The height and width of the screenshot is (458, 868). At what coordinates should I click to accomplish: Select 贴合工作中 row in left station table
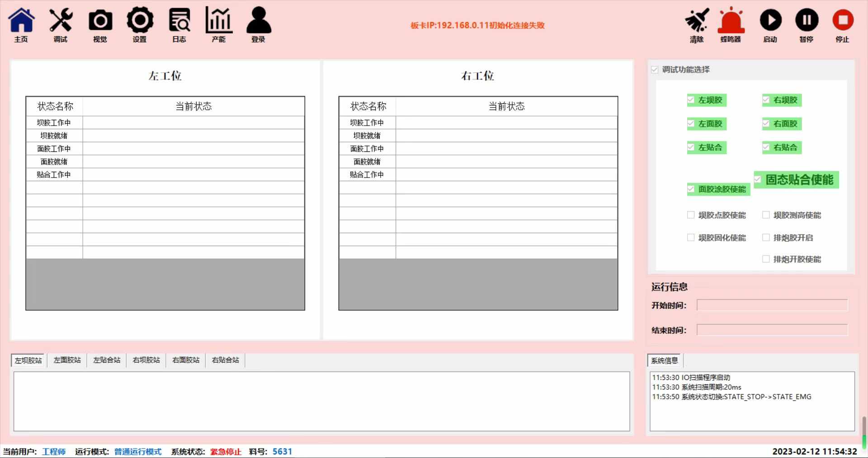165,175
